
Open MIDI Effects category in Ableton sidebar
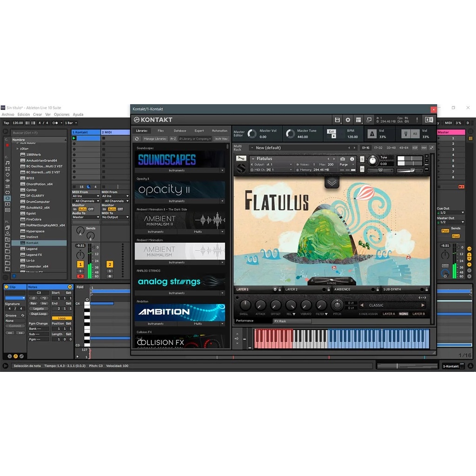7,186
